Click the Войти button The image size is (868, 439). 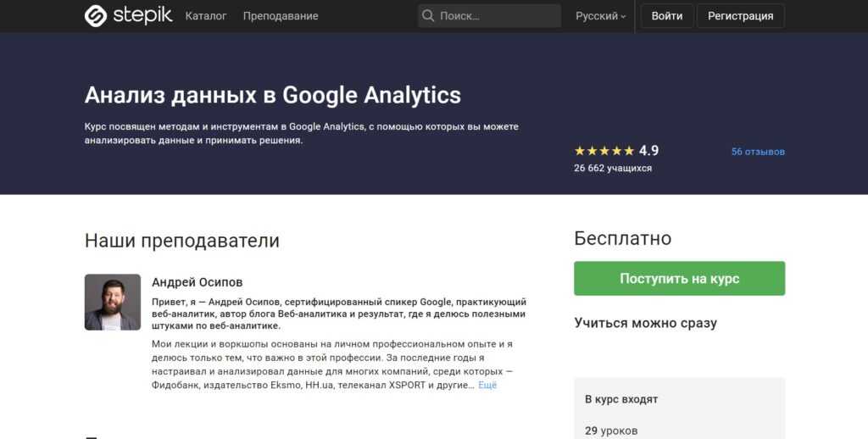[x=667, y=16]
